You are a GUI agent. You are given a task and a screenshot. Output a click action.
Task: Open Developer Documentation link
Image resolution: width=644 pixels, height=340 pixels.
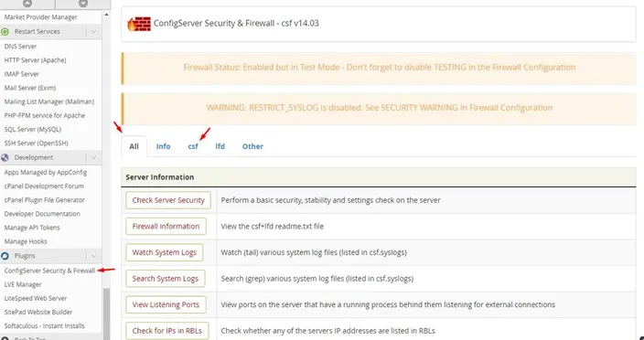point(42,214)
